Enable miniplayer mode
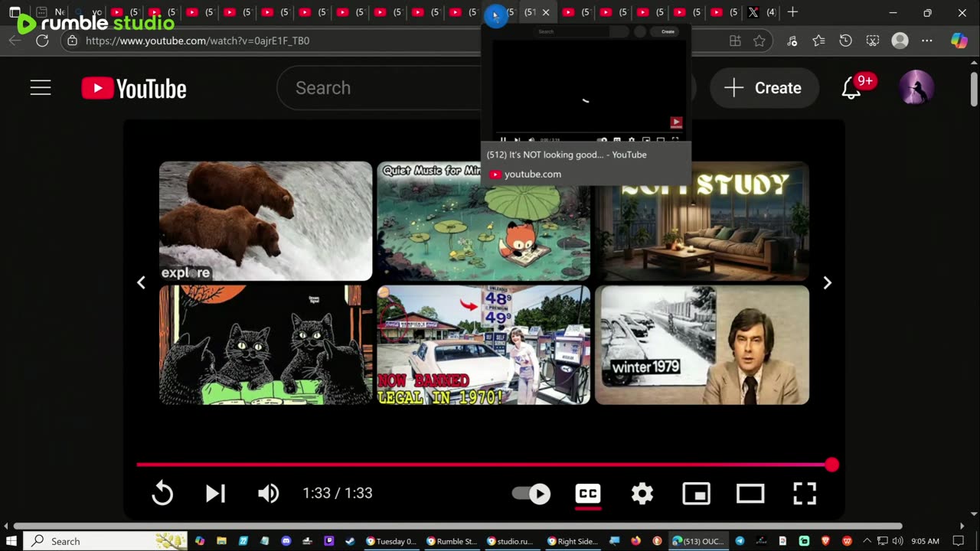The height and width of the screenshot is (551, 980). [696, 494]
